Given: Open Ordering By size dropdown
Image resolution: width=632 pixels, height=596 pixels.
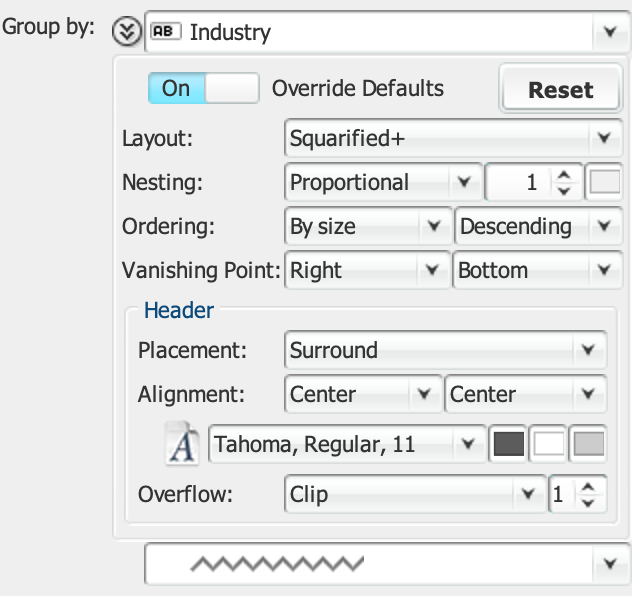Looking at the screenshot, I should tap(366, 226).
